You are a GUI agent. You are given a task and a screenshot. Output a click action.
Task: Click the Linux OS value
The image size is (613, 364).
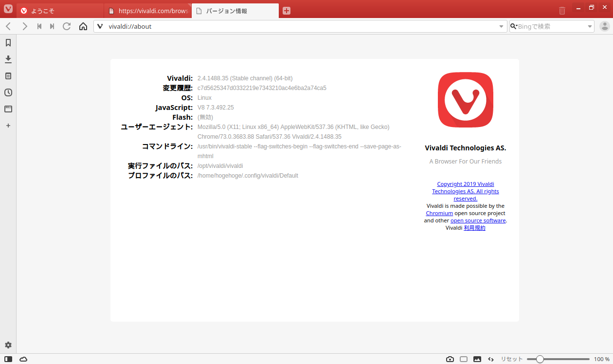204,98
